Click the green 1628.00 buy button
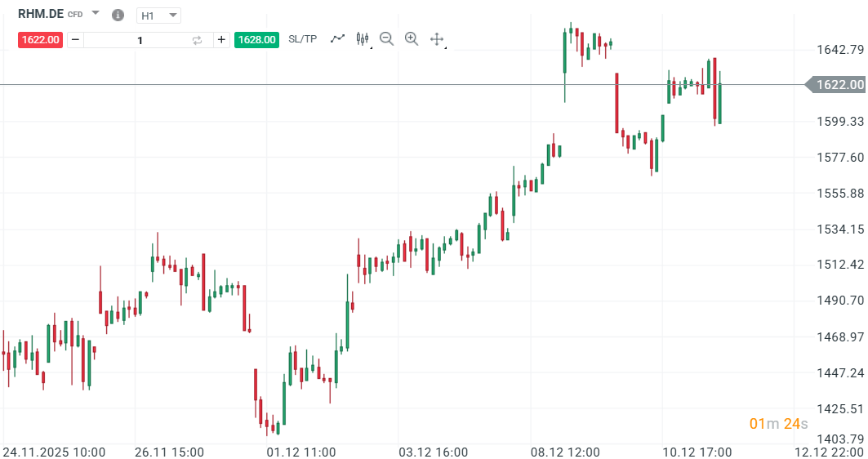This screenshot has width=868, height=459. point(256,40)
